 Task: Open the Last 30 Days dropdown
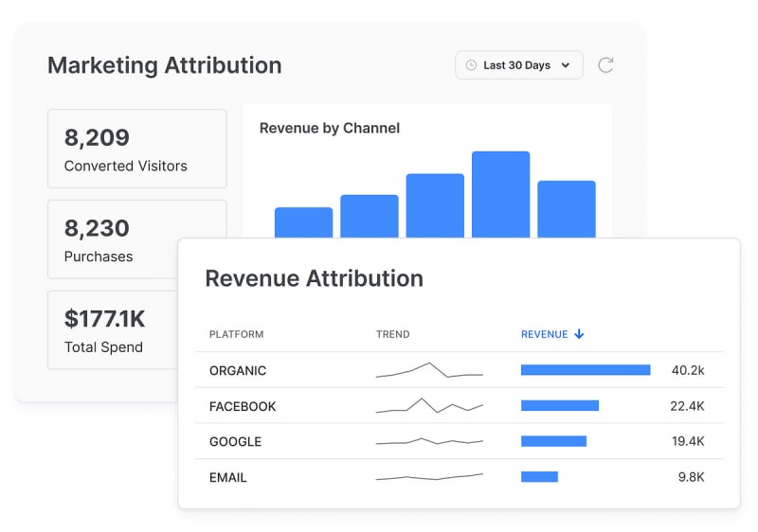tap(518, 65)
